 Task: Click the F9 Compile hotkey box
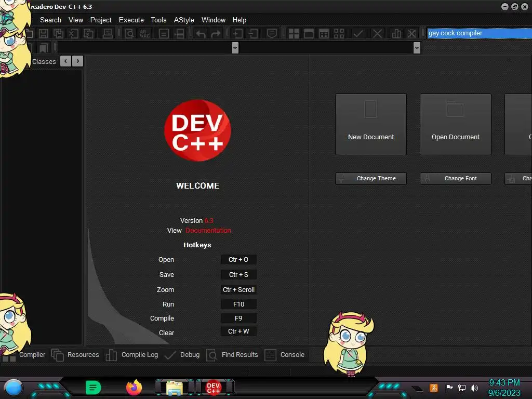point(238,318)
